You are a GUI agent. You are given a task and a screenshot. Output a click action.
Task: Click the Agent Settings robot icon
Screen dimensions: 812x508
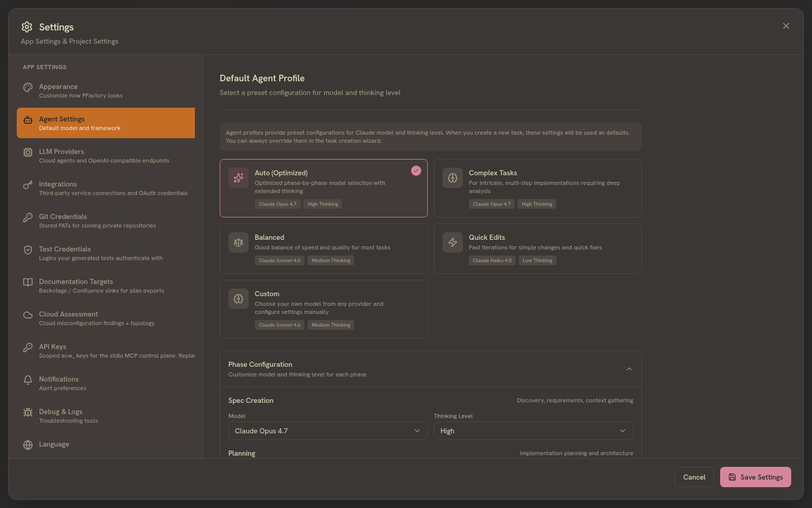28,120
